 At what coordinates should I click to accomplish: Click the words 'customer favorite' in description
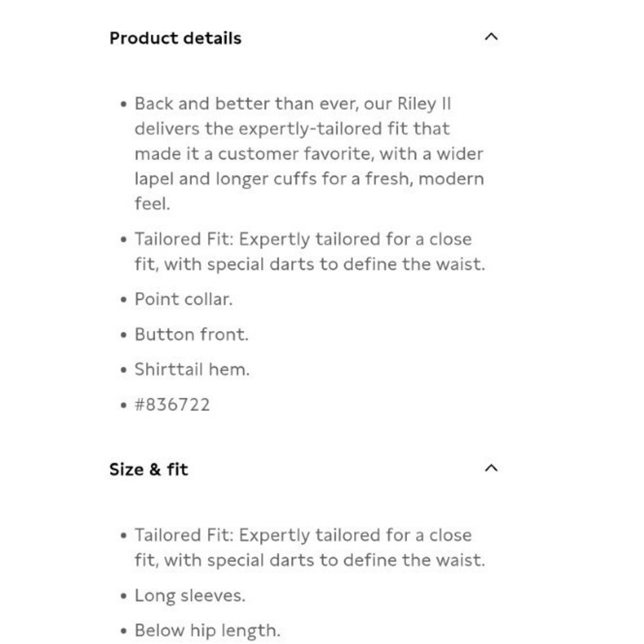(296, 154)
